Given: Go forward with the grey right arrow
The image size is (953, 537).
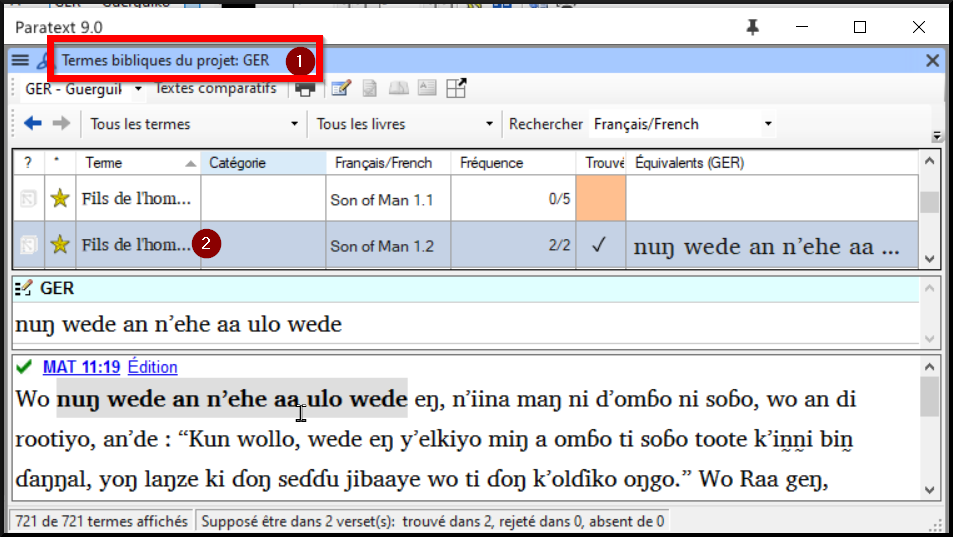Looking at the screenshot, I should pyautogui.click(x=61, y=123).
